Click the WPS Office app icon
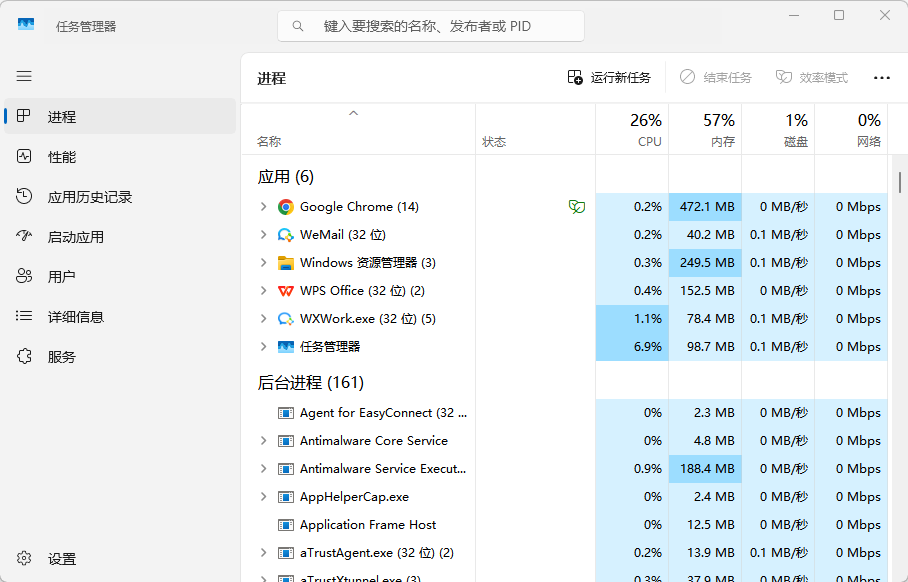 286,291
